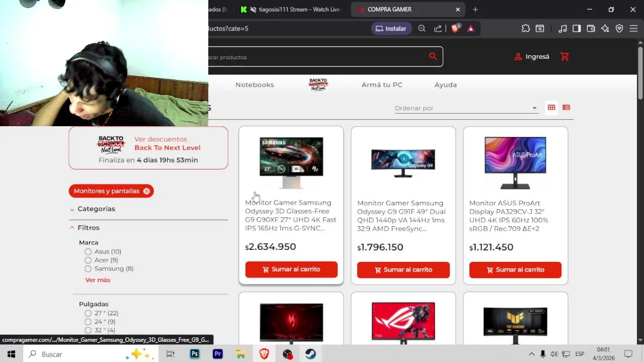The width and height of the screenshot is (644, 362).
Task: Open the shopping cart icon in header
Action: 565,57
